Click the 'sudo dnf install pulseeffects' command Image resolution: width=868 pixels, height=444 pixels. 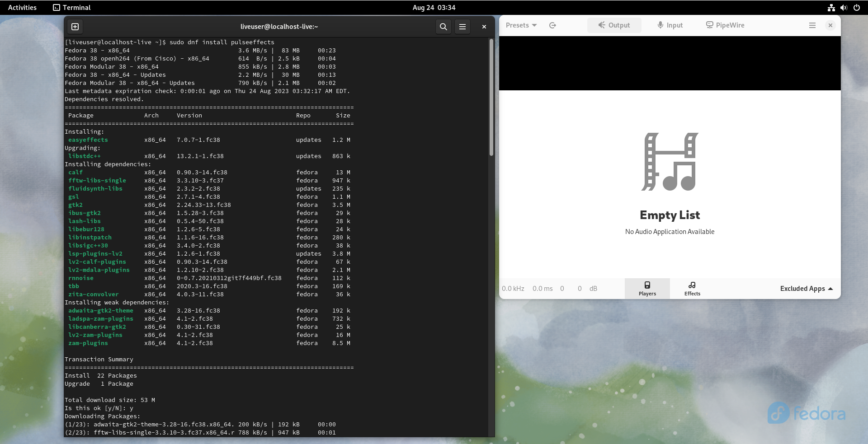(x=222, y=42)
